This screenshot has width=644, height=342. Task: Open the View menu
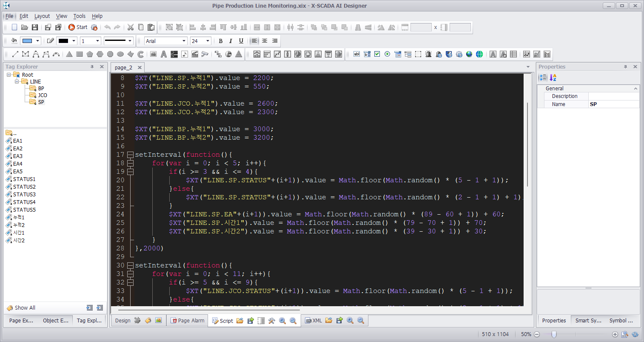[62, 16]
